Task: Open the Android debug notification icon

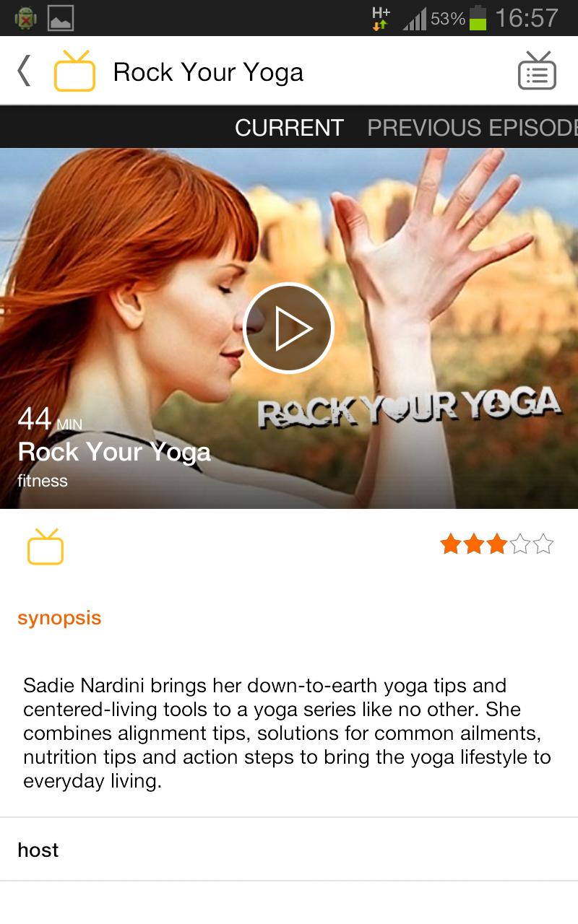Action: click(x=25, y=18)
